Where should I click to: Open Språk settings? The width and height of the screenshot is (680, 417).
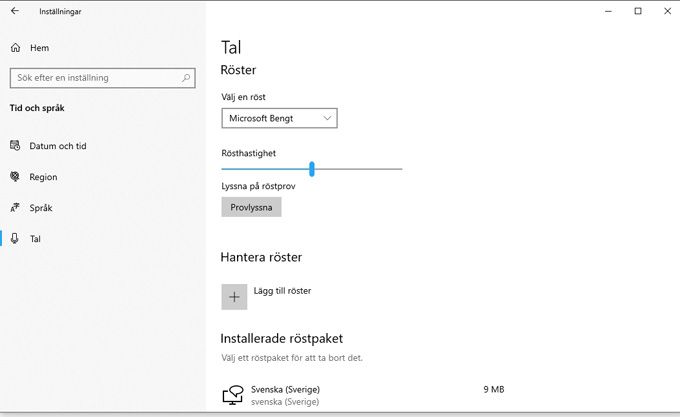click(x=41, y=208)
